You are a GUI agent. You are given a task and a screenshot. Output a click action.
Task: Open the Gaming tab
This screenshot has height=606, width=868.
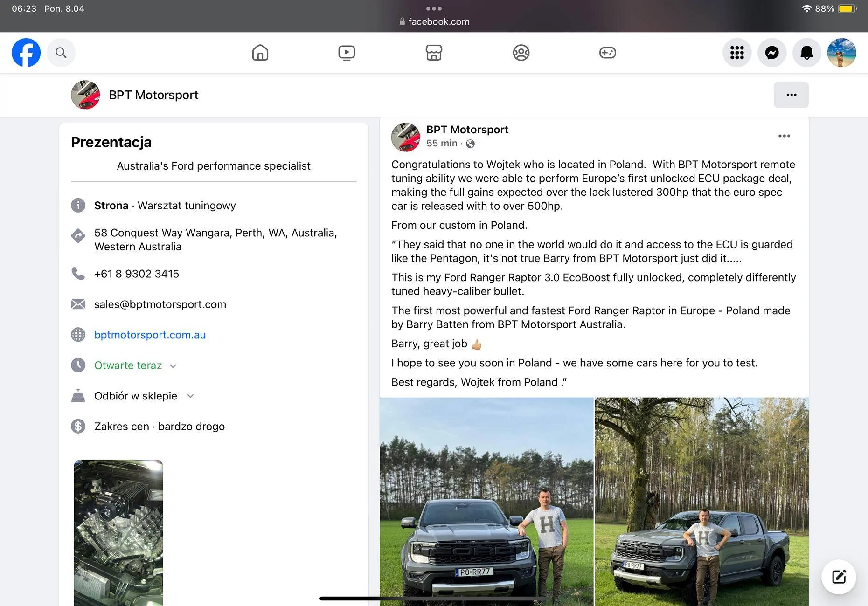click(x=608, y=53)
